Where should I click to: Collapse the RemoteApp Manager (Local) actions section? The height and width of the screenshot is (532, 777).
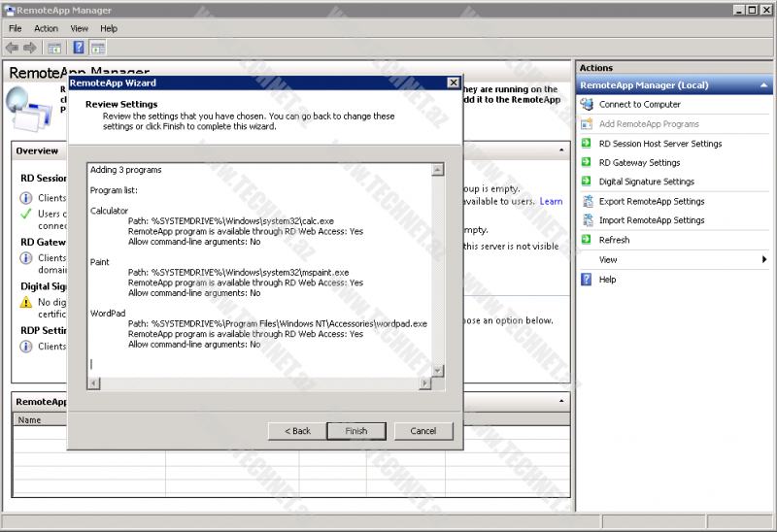pos(764,85)
